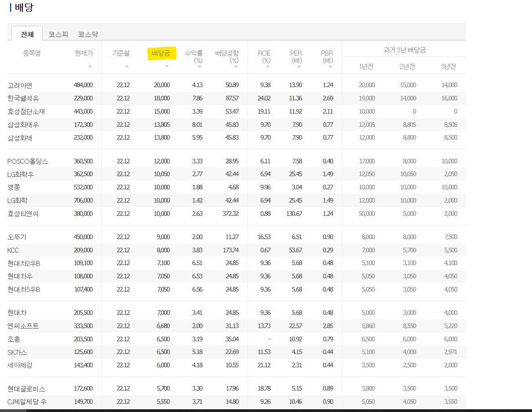Open CJ제일제당 우 stock link
Image resolution: width=532 pixels, height=412 pixels.
pos(27,402)
